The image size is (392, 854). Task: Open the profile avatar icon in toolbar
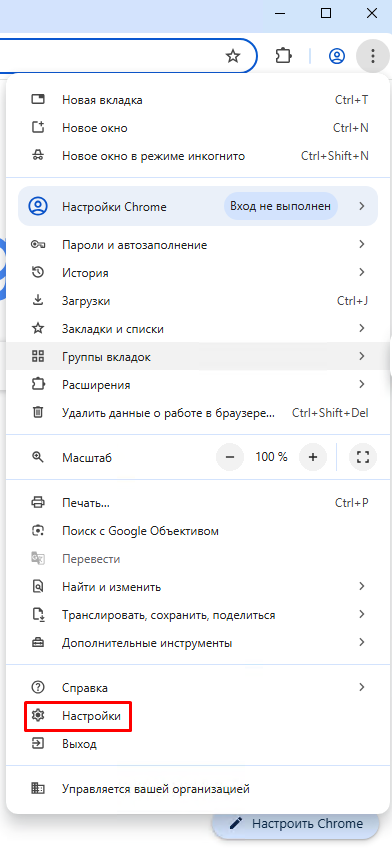[337, 56]
